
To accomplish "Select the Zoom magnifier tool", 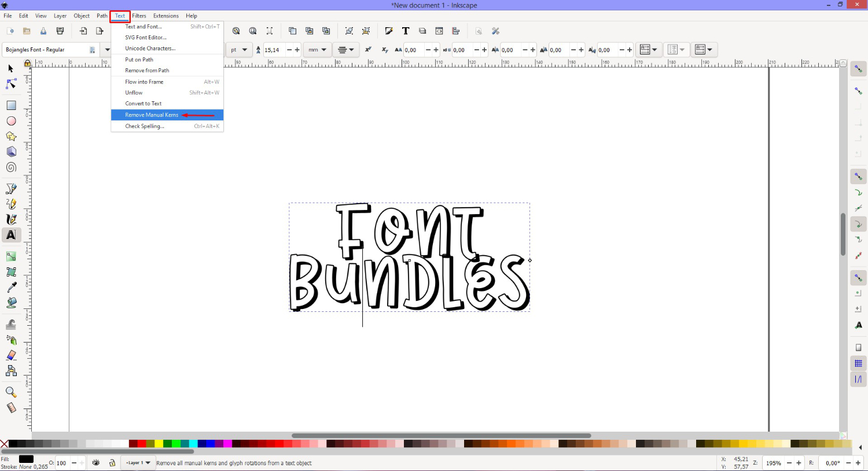I will click(x=11, y=392).
